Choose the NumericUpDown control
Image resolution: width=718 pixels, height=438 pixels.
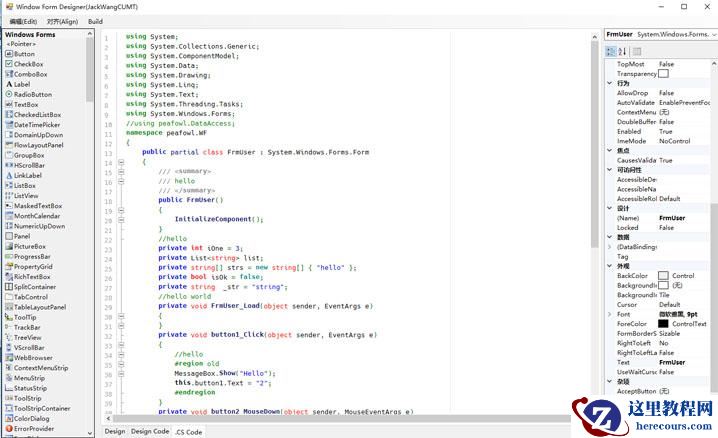(35, 226)
